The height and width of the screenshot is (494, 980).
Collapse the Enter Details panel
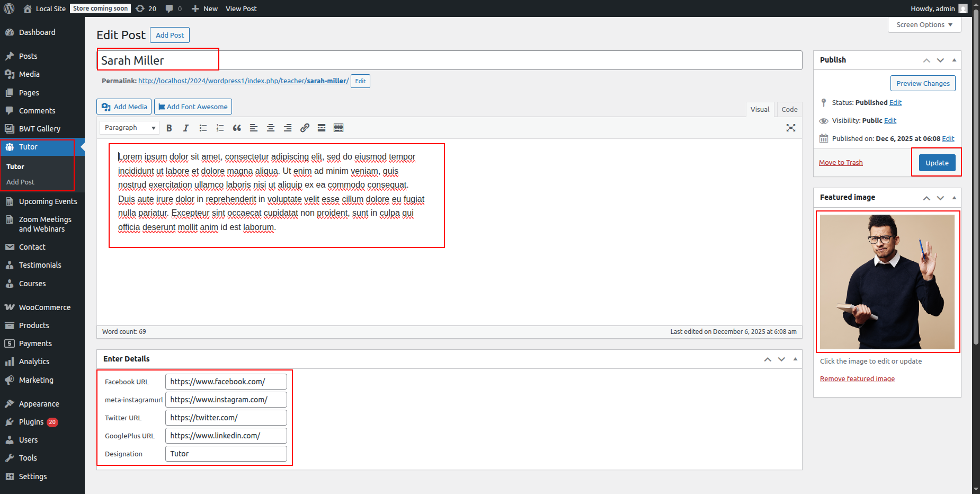pos(795,359)
